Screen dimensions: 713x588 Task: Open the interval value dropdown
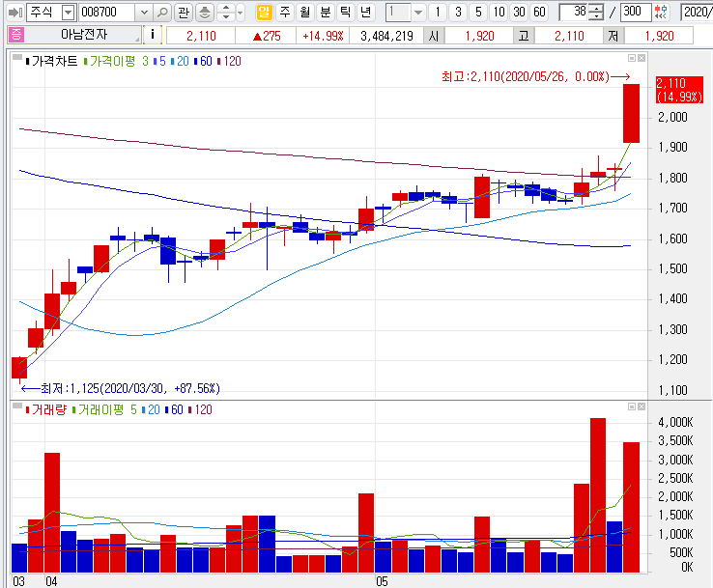[x=418, y=13]
